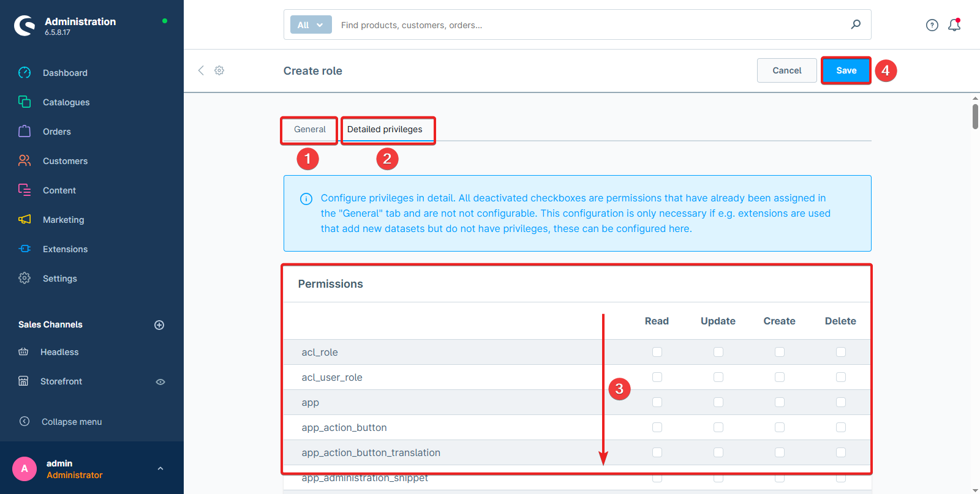Click the add Sales Channel plus icon

159,325
